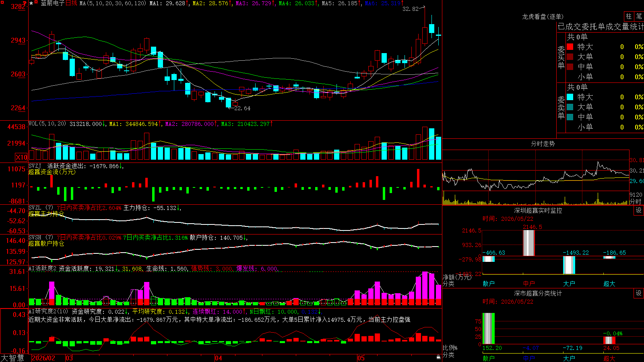Click the 05 month marker on timeline
This screenshot has width=644, height=362.
pos(361,358)
